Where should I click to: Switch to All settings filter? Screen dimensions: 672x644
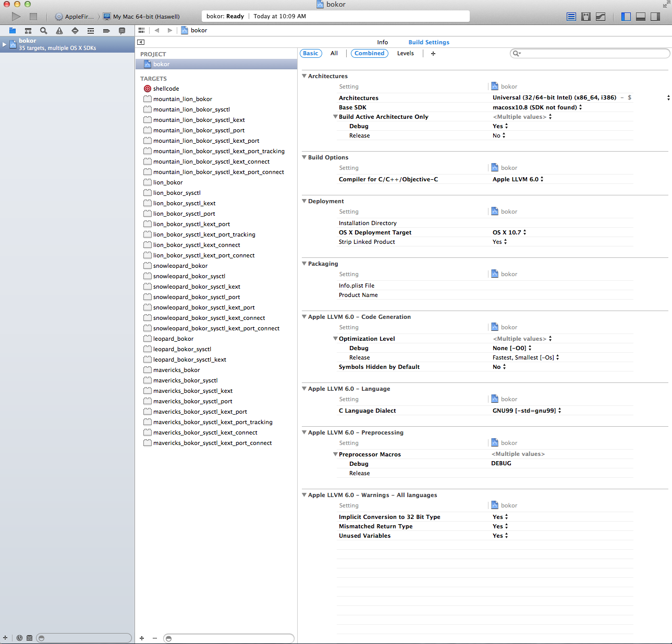(334, 53)
